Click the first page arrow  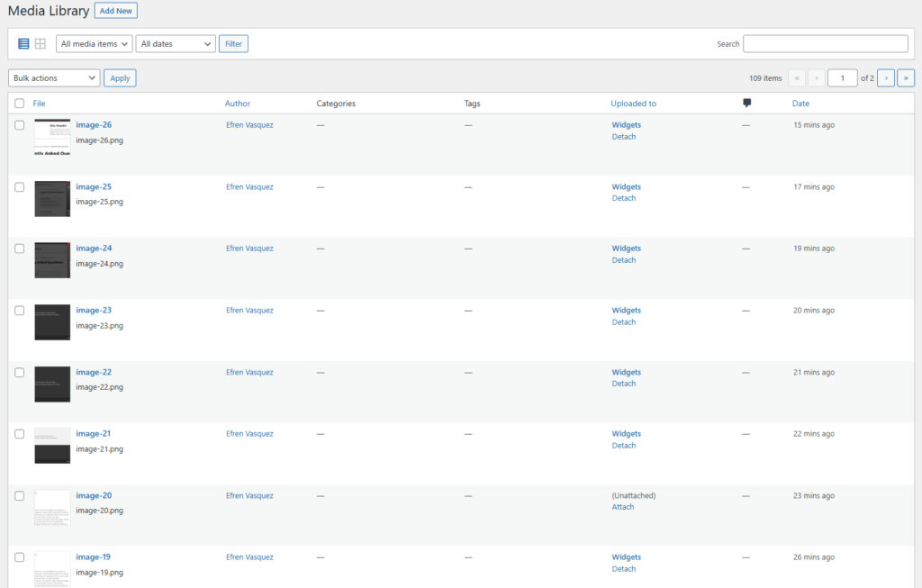pos(797,77)
